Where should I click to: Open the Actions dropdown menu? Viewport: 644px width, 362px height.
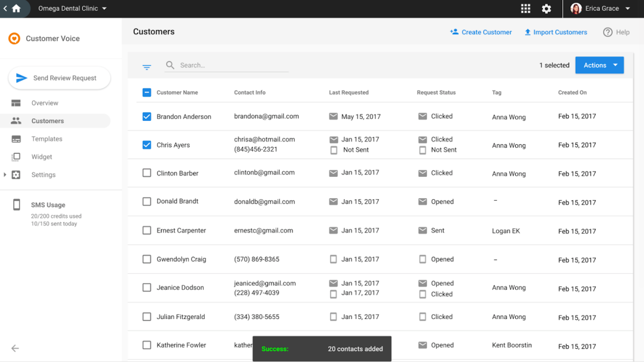tap(599, 65)
